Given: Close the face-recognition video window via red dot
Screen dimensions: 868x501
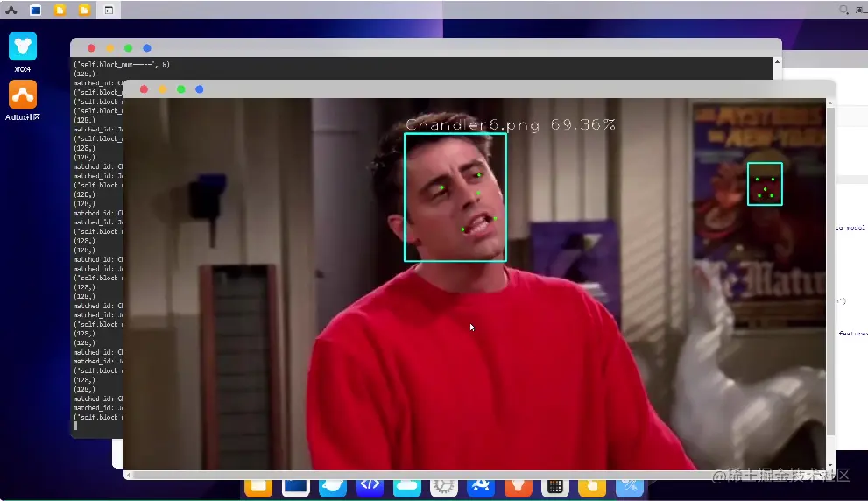Looking at the screenshot, I should (x=144, y=89).
